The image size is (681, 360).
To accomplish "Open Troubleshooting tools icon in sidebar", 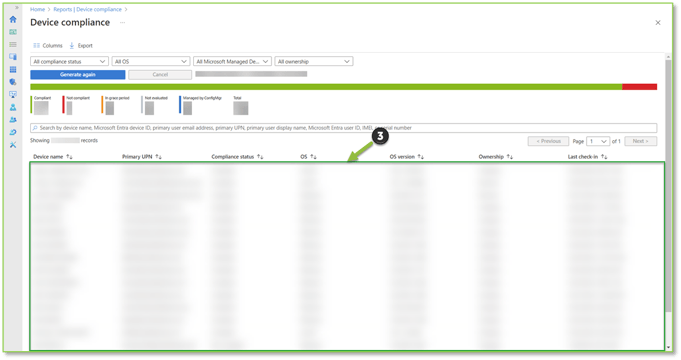I will 13,145.
